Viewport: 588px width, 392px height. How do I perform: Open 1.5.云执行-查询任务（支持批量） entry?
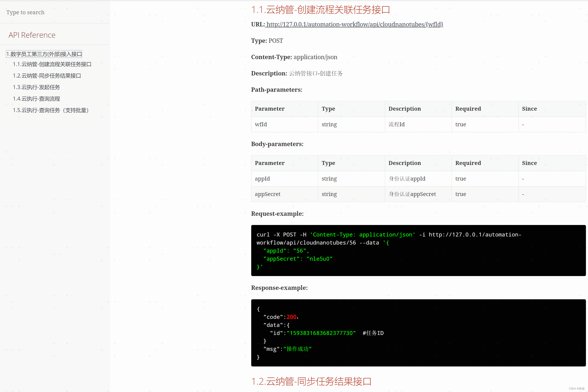[51, 110]
